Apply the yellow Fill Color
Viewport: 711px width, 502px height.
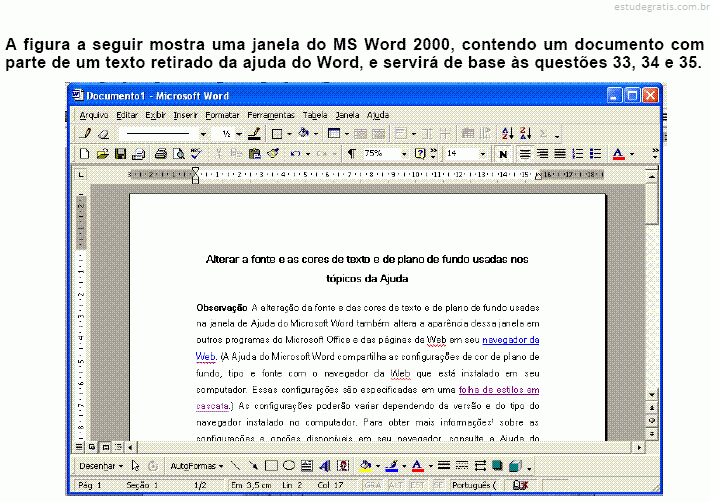point(365,466)
